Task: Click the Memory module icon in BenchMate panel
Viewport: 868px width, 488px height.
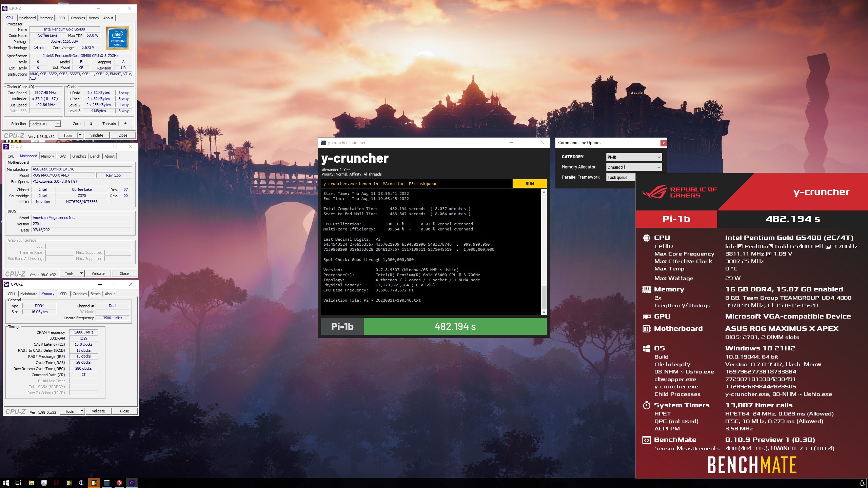Action: click(646, 289)
